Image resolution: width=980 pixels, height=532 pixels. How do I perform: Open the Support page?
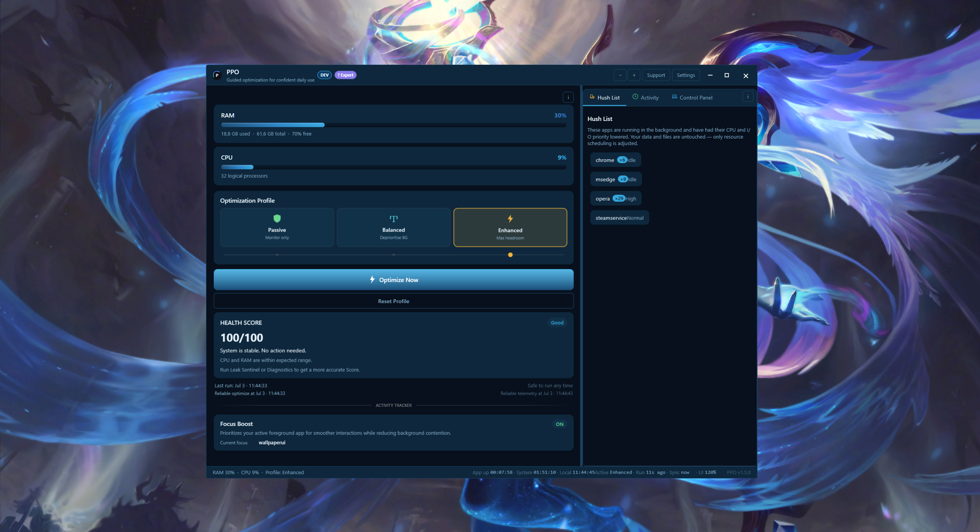point(656,75)
